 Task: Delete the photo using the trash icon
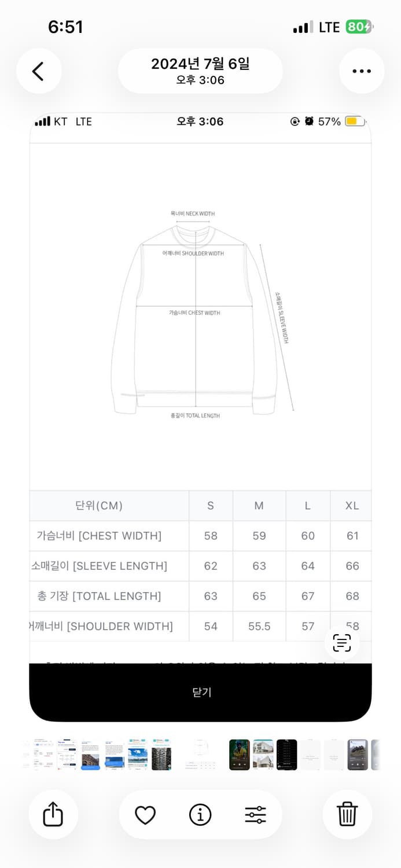click(347, 814)
